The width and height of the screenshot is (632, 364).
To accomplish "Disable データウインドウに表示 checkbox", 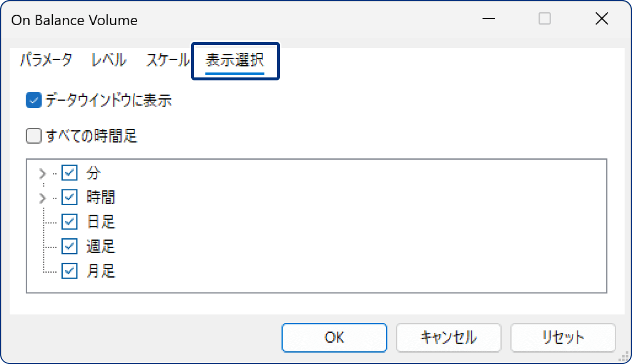I will (x=33, y=100).
